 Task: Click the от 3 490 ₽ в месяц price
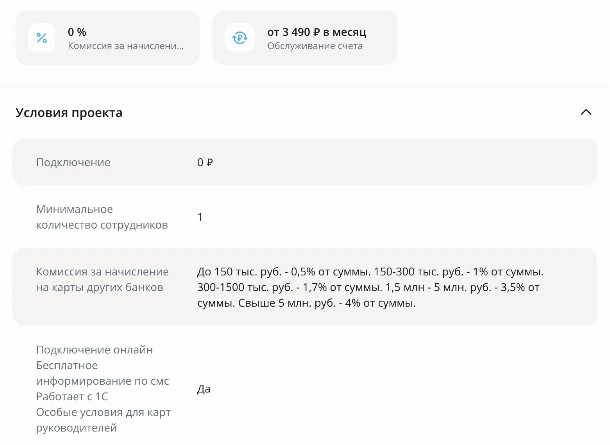click(317, 32)
